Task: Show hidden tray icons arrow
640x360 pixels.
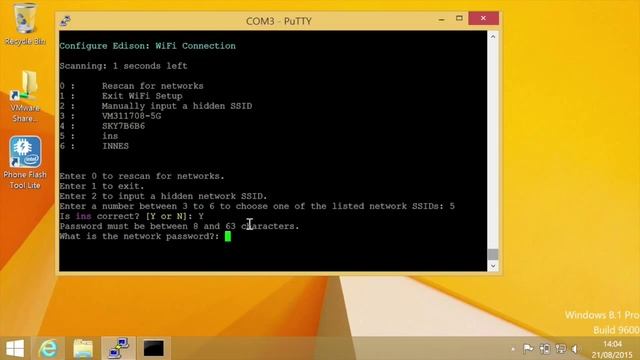Action: coord(513,349)
